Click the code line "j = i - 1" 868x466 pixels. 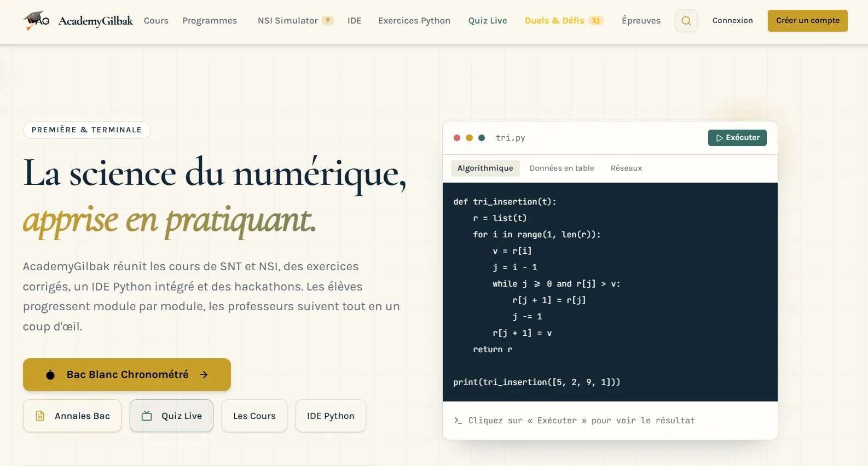click(515, 267)
